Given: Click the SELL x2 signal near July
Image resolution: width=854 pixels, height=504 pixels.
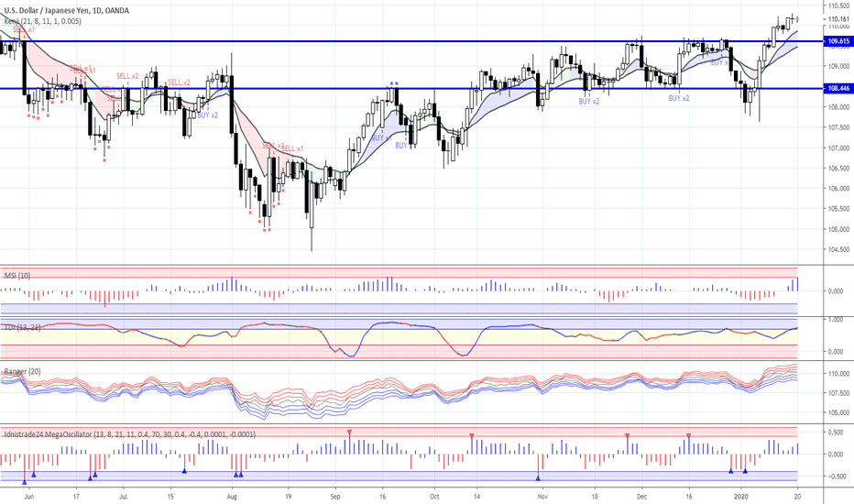Looking at the screenshot, I should click(127, 76).
